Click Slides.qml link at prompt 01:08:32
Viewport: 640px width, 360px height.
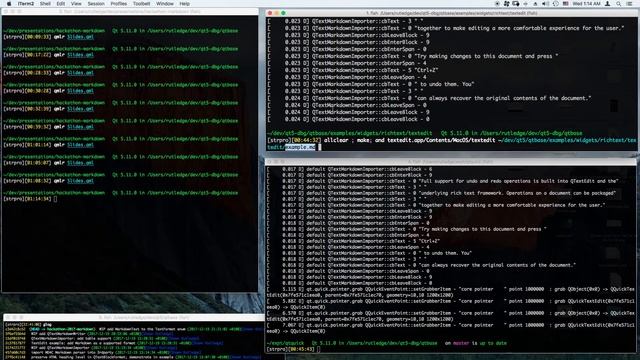pyautogui.click(x=80, y=180)
